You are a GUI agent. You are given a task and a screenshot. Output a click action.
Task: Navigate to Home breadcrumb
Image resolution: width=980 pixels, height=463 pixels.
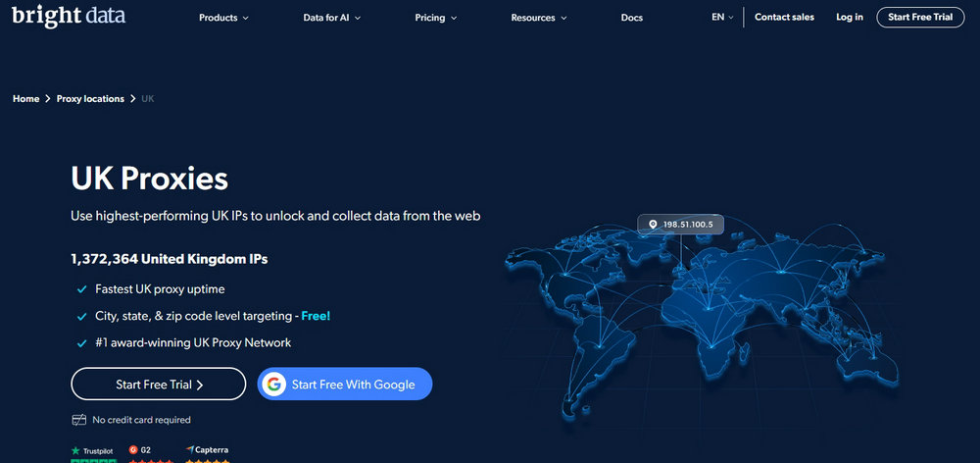click(x=25, y=99)
